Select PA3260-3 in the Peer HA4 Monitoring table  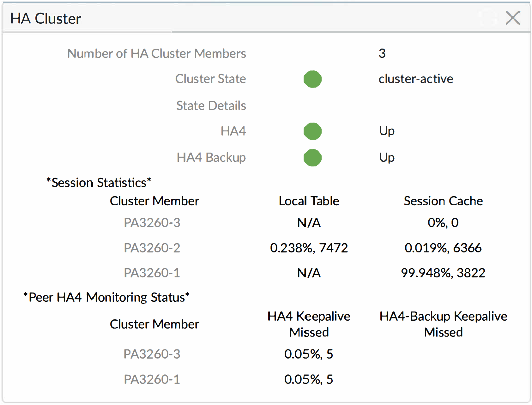(152, 354)
